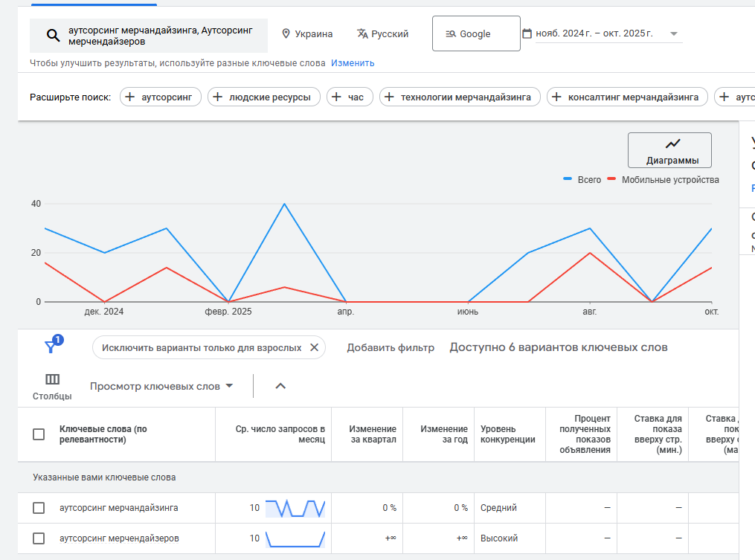The width and height of the screenshot is (755, 560).
Task: Remove the adult-only exclusion filter chip
Action: (x=314, y=347)
